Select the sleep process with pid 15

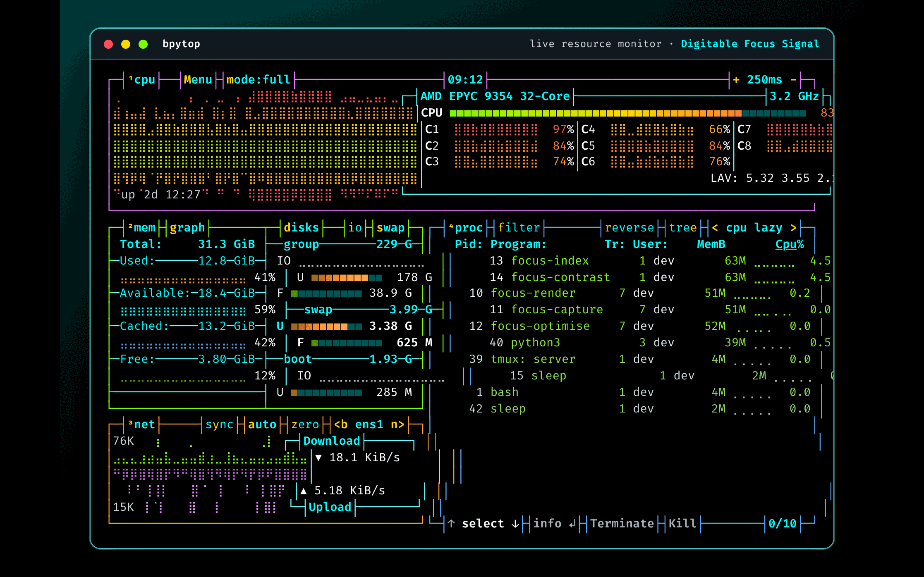coord(672,375)
